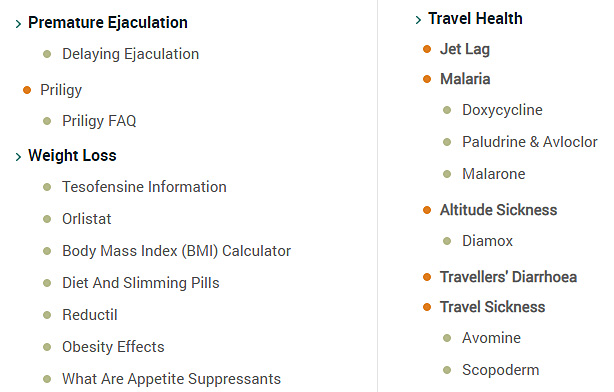This screenshot has width=614, height=392.
Task: Open the Scopoderm link
Action: [x=500, y=370]
